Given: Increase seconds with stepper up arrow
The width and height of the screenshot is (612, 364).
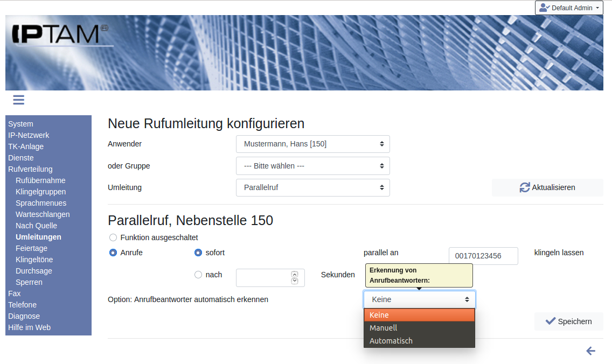Looking at the screenshot, I should [x=294, y=274].
